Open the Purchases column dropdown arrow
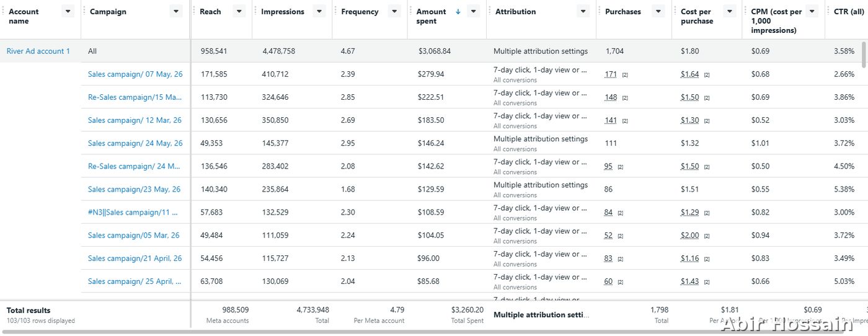868x336 pixels. point(658,11)
